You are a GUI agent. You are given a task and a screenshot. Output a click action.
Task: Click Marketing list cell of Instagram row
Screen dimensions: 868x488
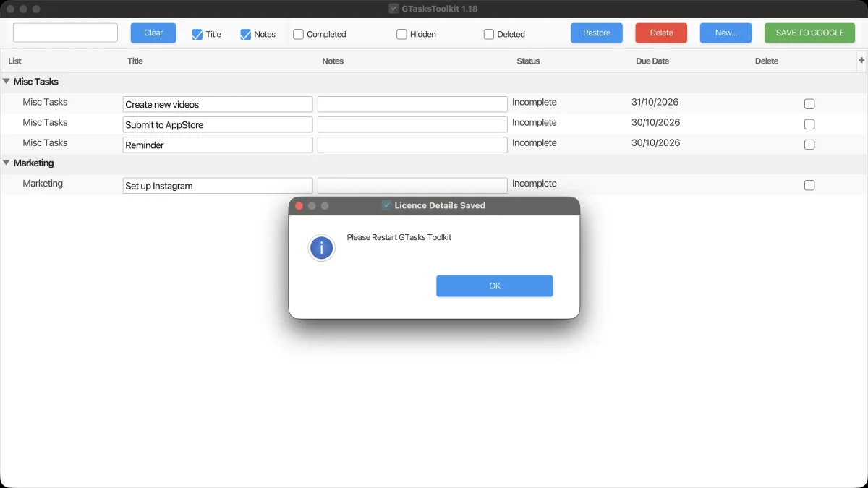pyautogui.click(x=43, y=184)
